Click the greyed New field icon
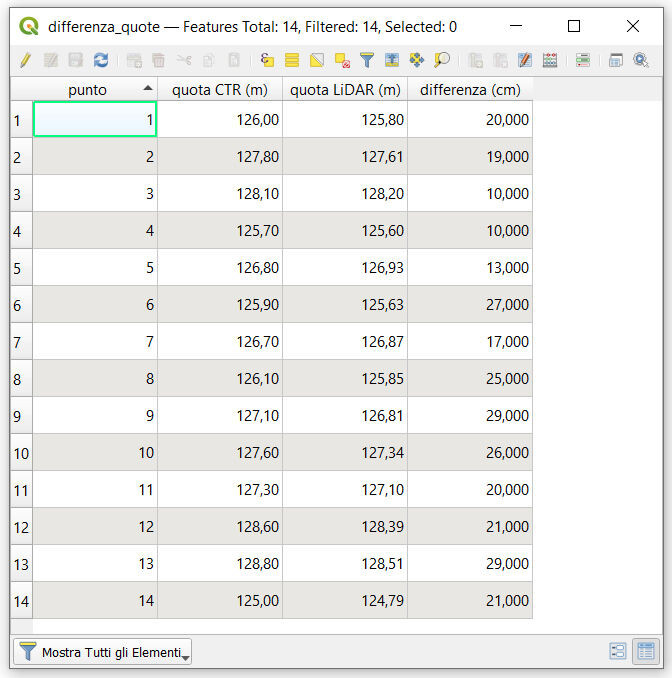 pos(475,60)
